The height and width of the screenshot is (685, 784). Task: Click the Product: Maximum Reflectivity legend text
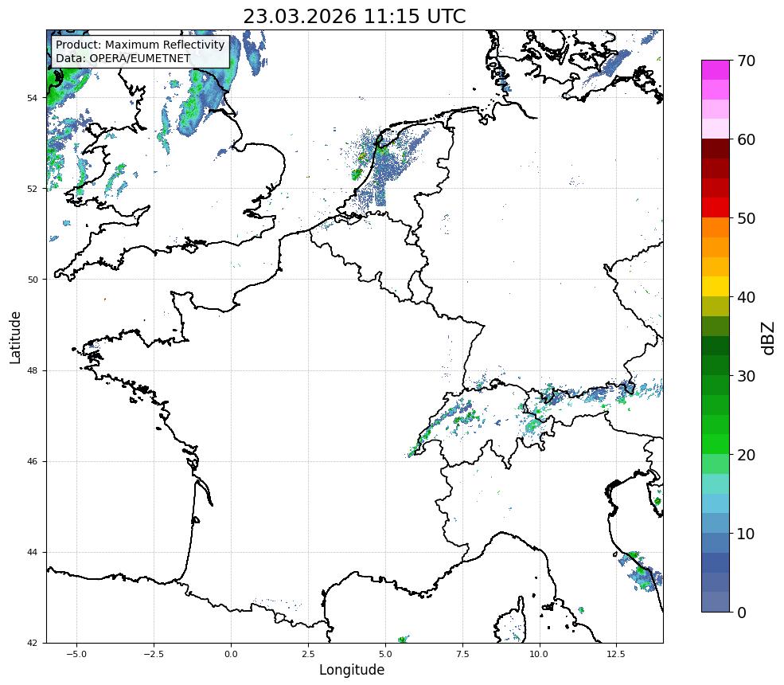[140, 45]
